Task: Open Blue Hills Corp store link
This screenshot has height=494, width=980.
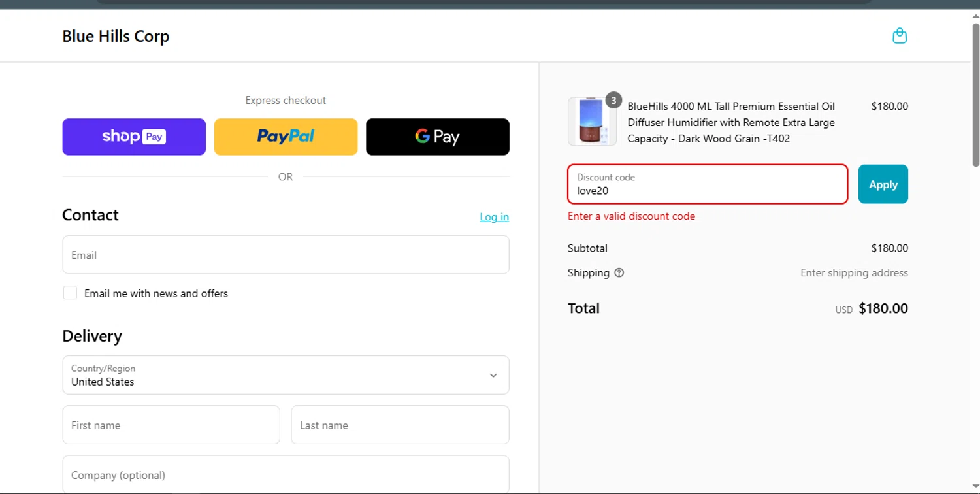Action: tap(116, 36)
